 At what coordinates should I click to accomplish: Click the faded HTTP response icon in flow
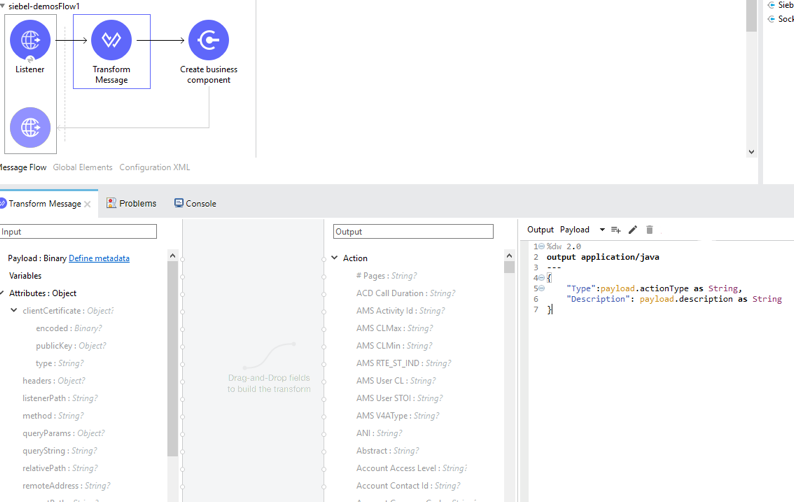pos(30,128)
